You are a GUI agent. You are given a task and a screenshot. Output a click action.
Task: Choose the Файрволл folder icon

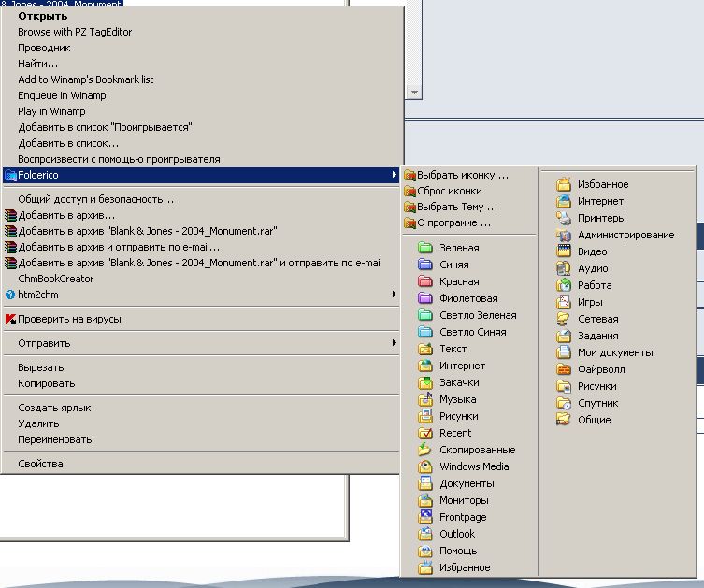tap(564, 369)
